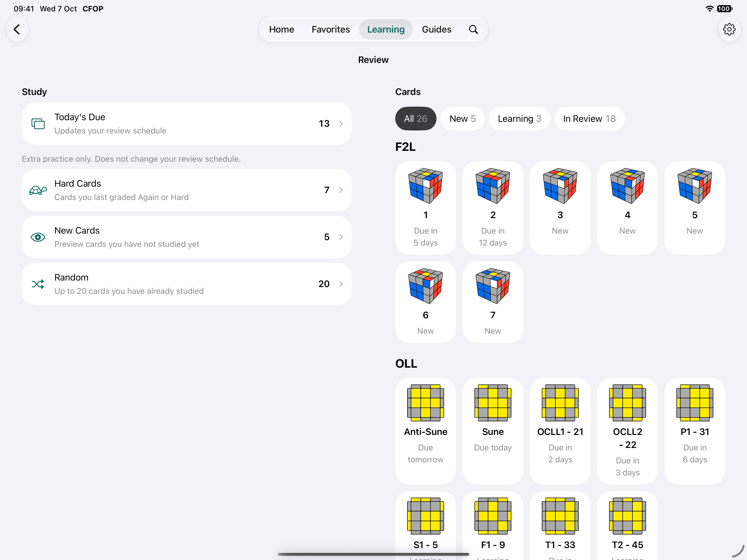Preview New Cards not studied yet
The image size is (747, 560).
pos(186,237)
